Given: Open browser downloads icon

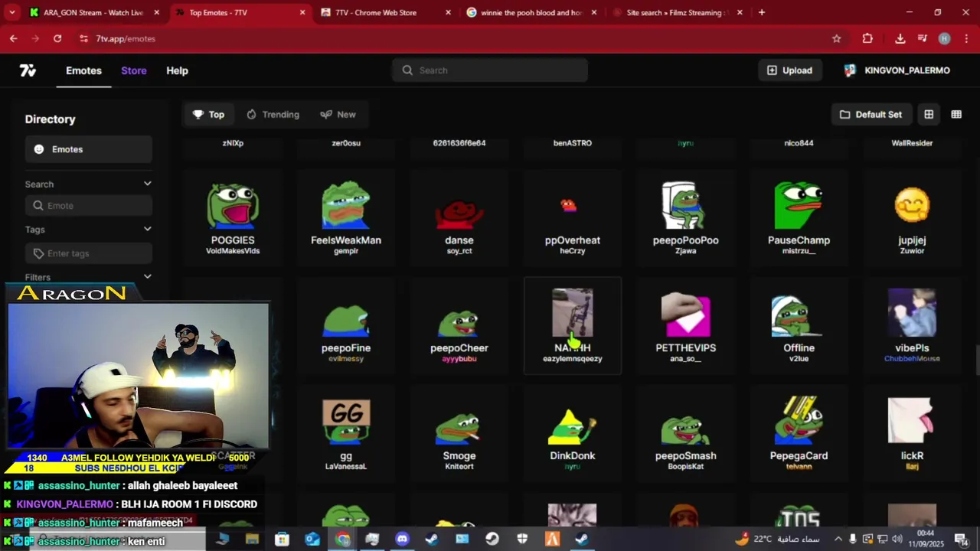Looking at the screenshot, I should (900, 38).
